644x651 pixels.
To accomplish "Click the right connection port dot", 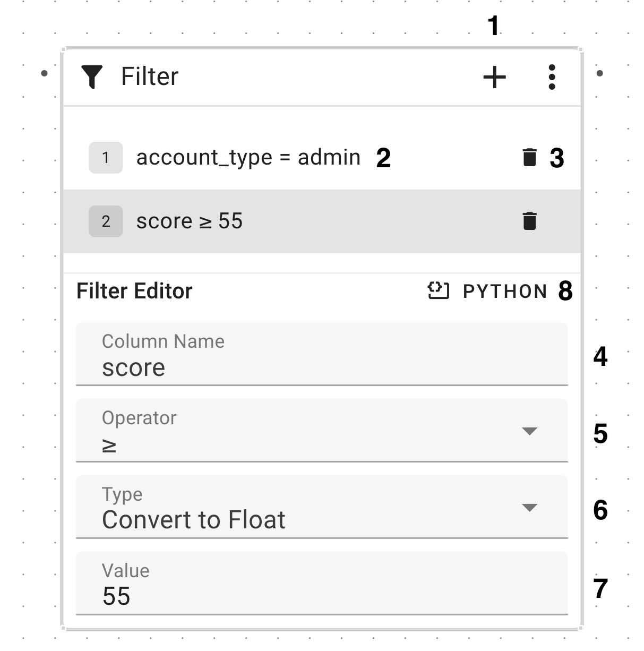I will coord(599,73).
